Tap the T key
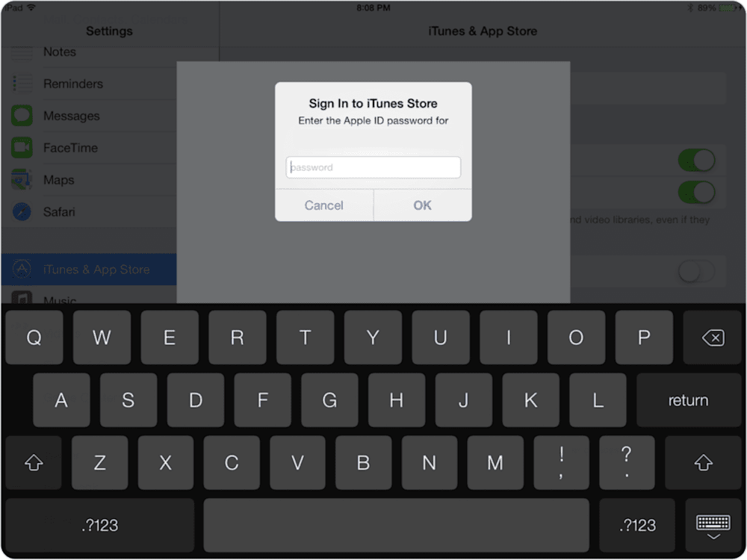Screen dimensions: 747x560 coord(305,337)
